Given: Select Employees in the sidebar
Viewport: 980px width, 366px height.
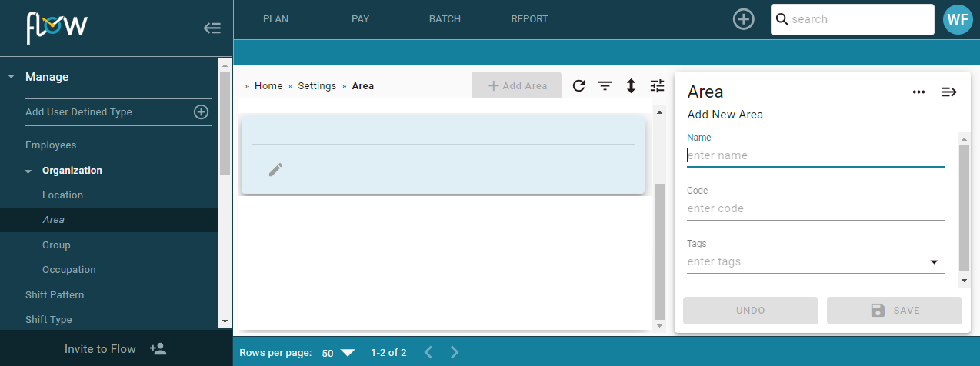Looking at the screenshot, I should coord(51,145).
